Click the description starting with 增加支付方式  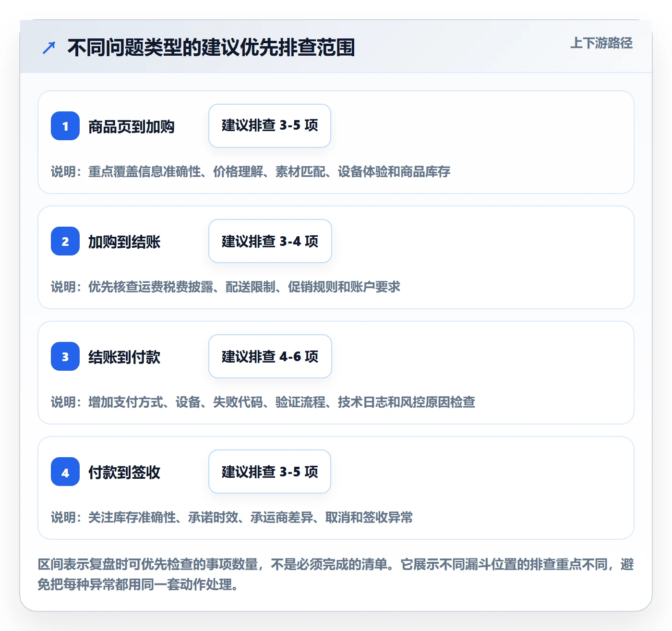(x=263, y=402)
